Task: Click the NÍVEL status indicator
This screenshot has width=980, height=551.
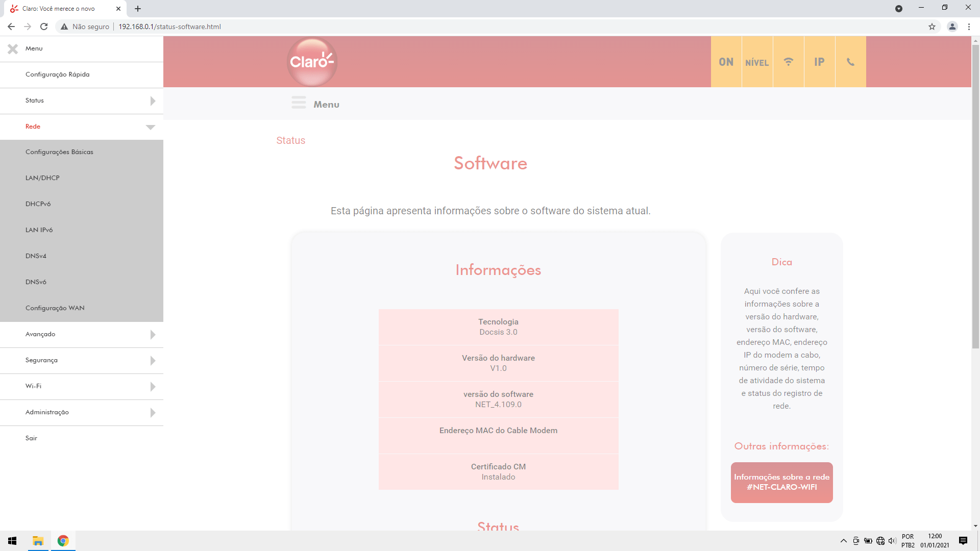Action: [757, 62]
